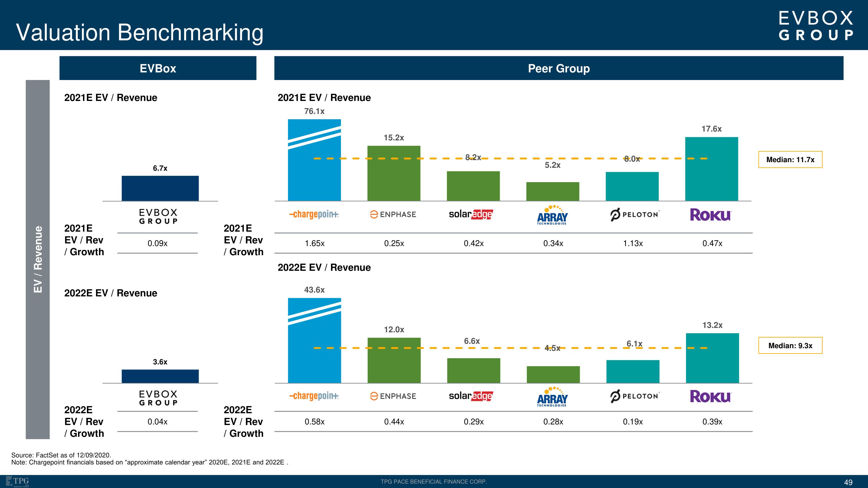
Task: Click Enphase logo under 2022E chart
Action: 393,396
